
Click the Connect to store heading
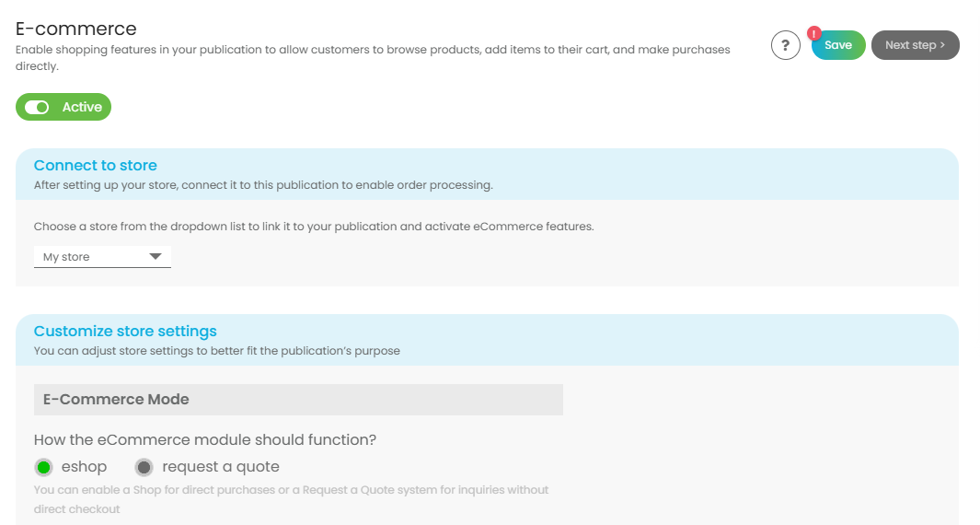click(96, 166)
